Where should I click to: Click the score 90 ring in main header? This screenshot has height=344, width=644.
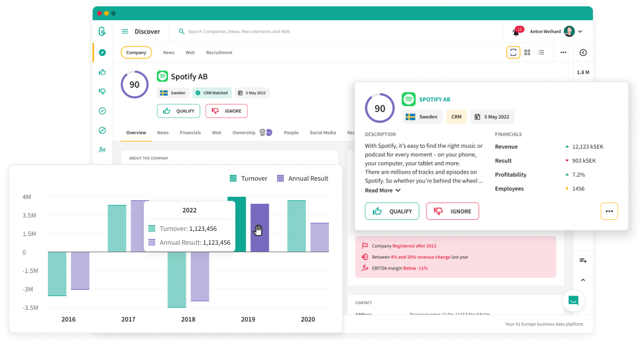tap(134, 85)
